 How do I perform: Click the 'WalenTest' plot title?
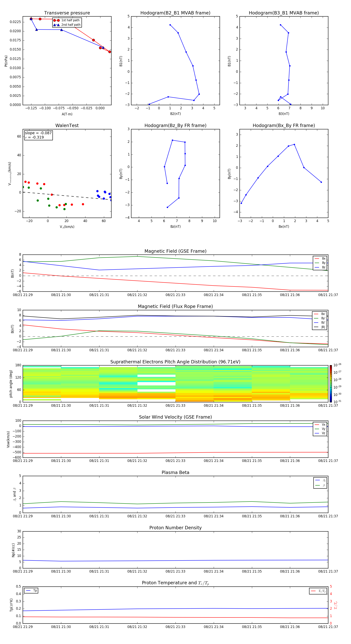tap(67, 125)
